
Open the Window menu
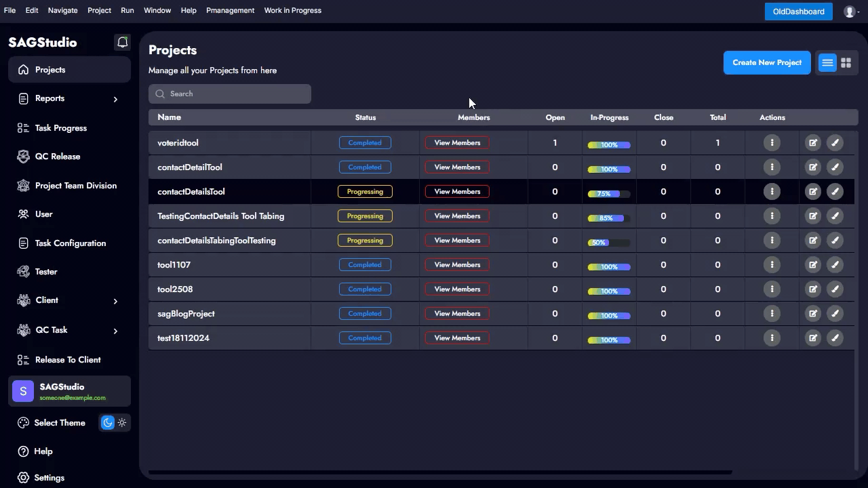157,11
